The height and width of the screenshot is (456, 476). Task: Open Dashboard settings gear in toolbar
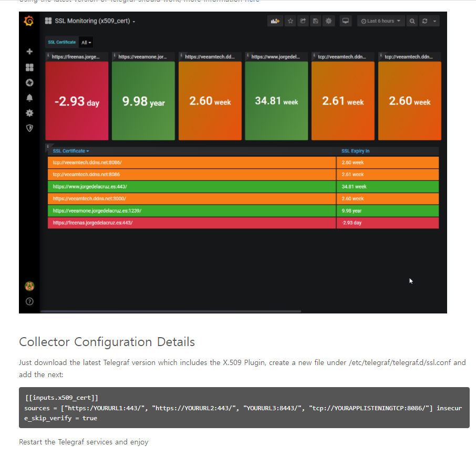pos(329,21)
